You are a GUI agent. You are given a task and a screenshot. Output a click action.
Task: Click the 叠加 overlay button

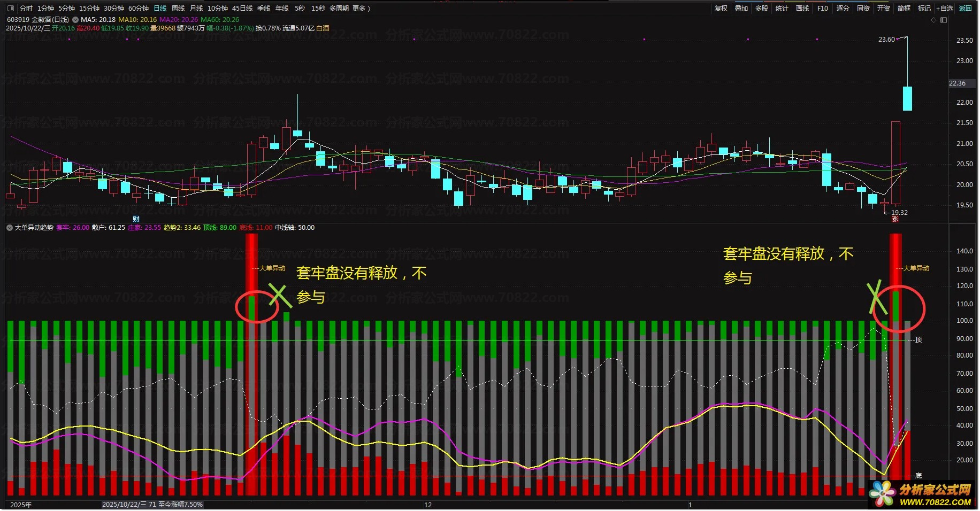point(741,9)
